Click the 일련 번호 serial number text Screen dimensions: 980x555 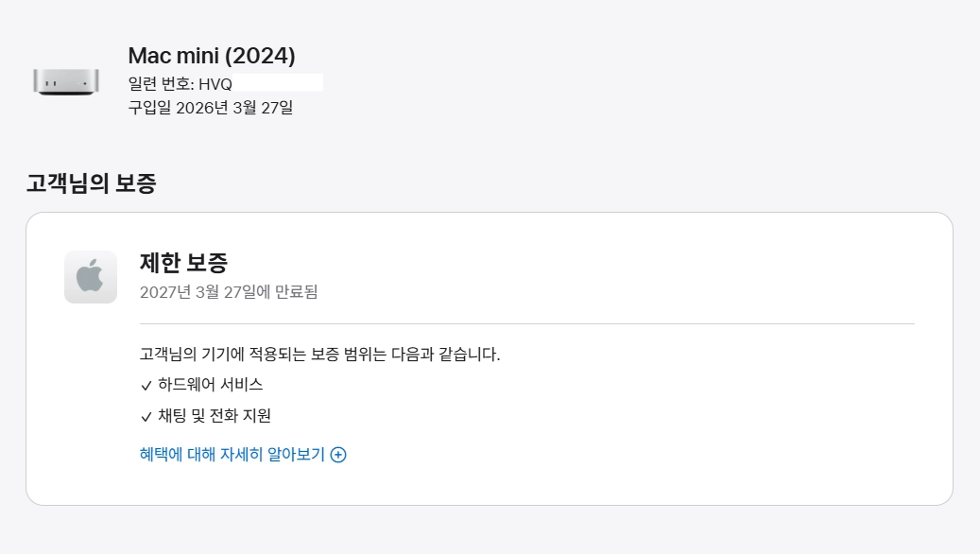coord(180,84)
